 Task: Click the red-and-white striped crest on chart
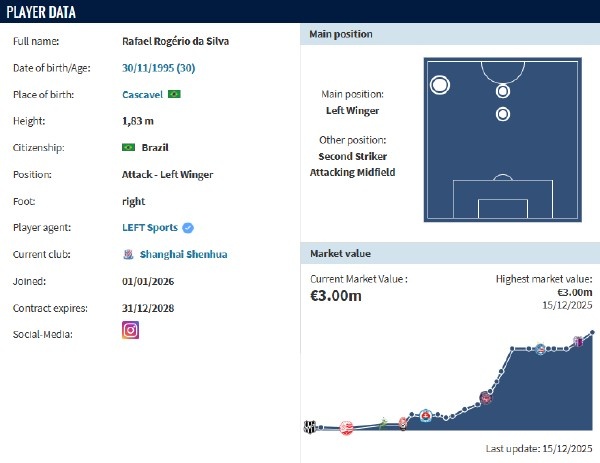pyautogui.click(x=347, y=428)
